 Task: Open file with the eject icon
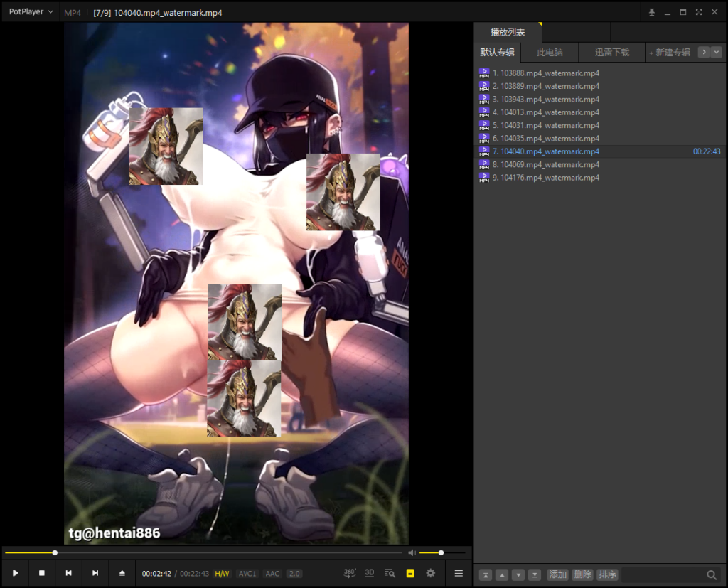pyautogui.click(x=122, y=573)
